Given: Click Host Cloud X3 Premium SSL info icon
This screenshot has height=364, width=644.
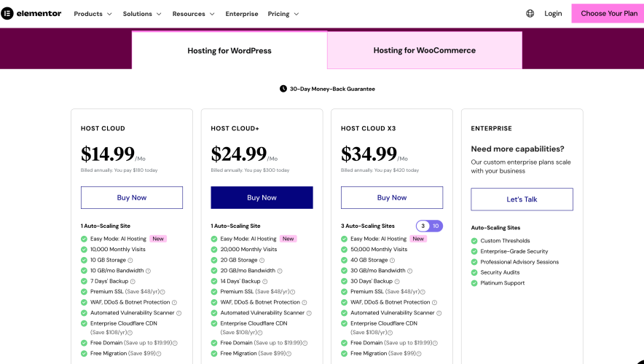Looking at the screenshot, I should point(423,292).
